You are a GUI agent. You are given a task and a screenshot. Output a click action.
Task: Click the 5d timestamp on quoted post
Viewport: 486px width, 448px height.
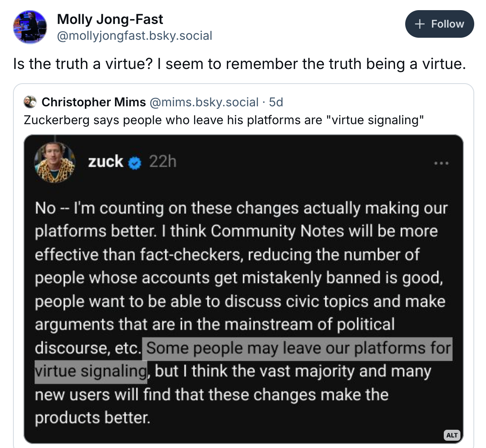[x=276, y=102]
